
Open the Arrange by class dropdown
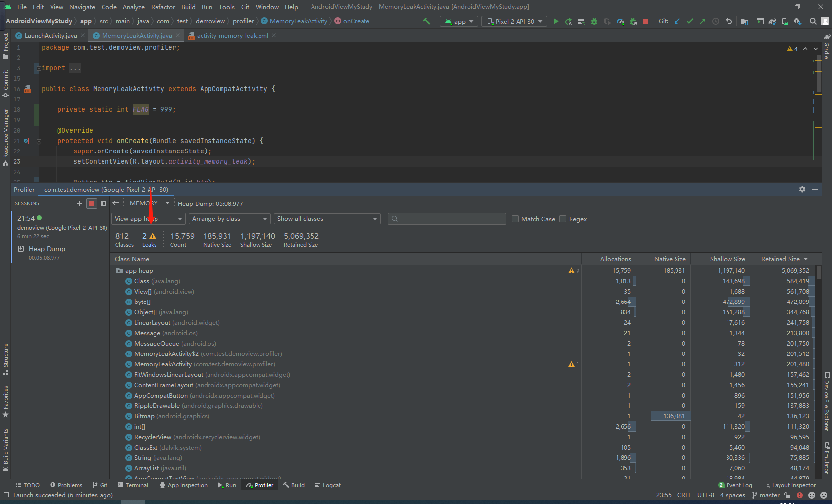pos(229,218)
